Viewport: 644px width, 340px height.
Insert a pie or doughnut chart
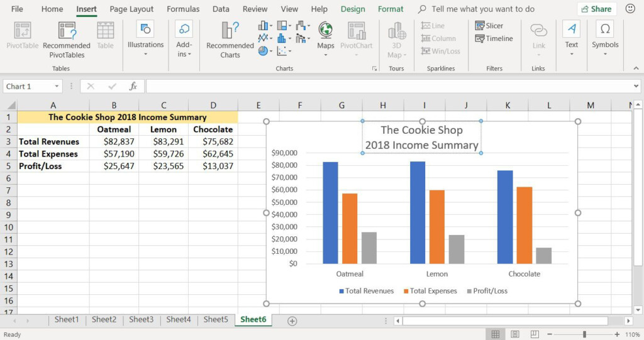pos(263,51)
